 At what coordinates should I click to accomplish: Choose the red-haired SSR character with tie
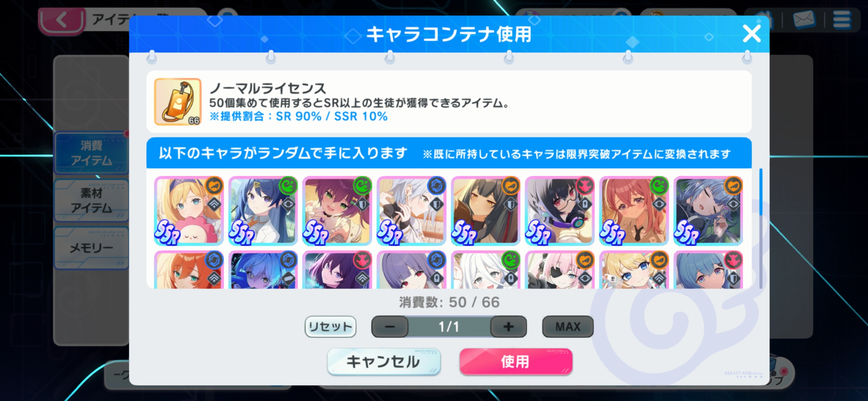pos(634,211)
